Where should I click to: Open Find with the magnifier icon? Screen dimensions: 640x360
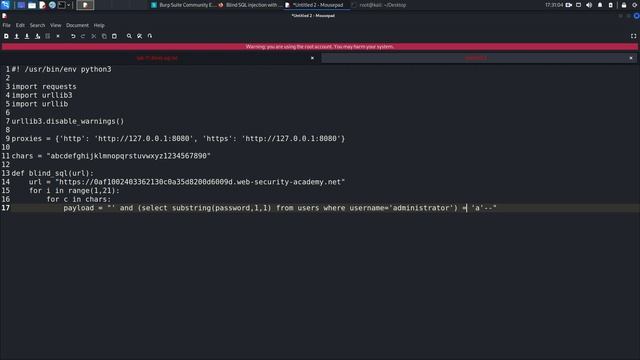click(129, 36)
